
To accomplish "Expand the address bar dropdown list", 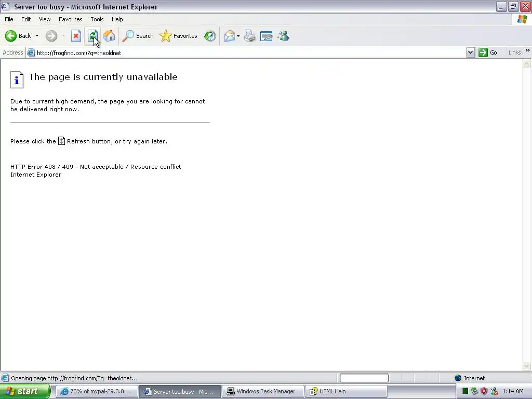I will pos(470,52).
